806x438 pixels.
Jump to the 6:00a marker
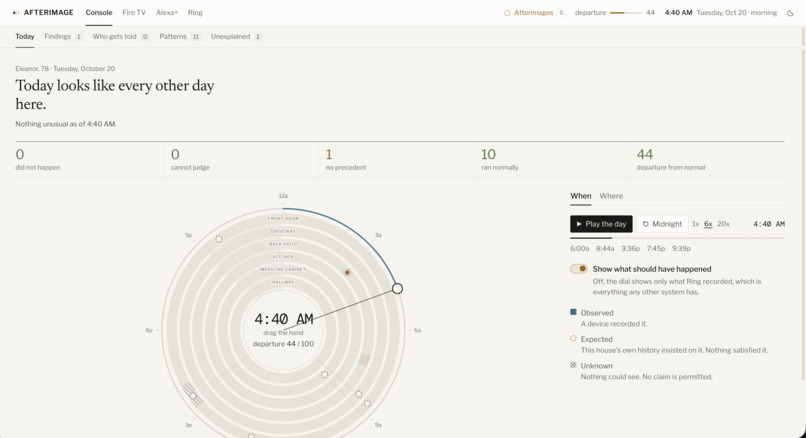point(579,248)
